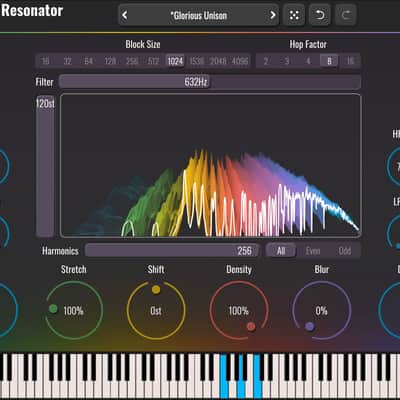Viewport: 400px width, 400px height.
Task: Set Block Size to 32
Action: pyautogui.click(x=67, y=61)
